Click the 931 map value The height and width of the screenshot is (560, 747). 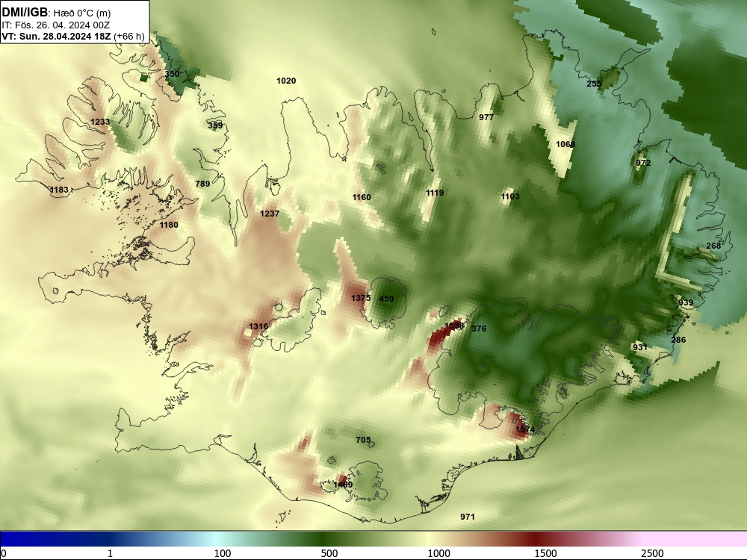640,347
